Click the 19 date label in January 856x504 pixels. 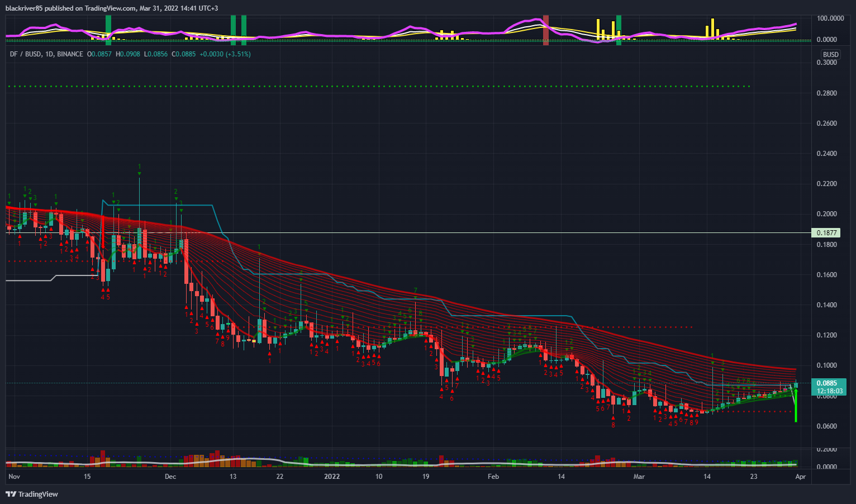[426, 477]
